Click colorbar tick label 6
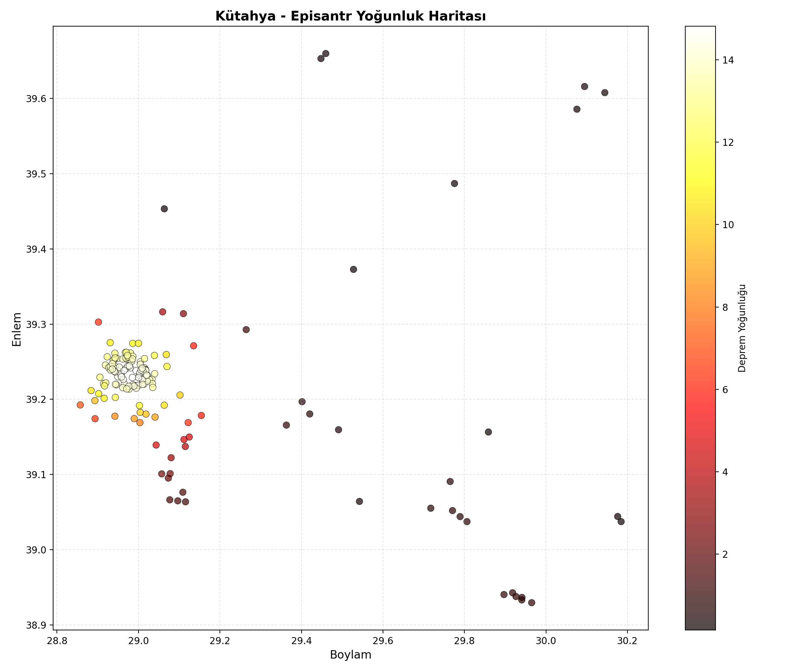Image resolution: width=807 pixels, height=672 pixels. pyautogui.click(x=725, y=390)
